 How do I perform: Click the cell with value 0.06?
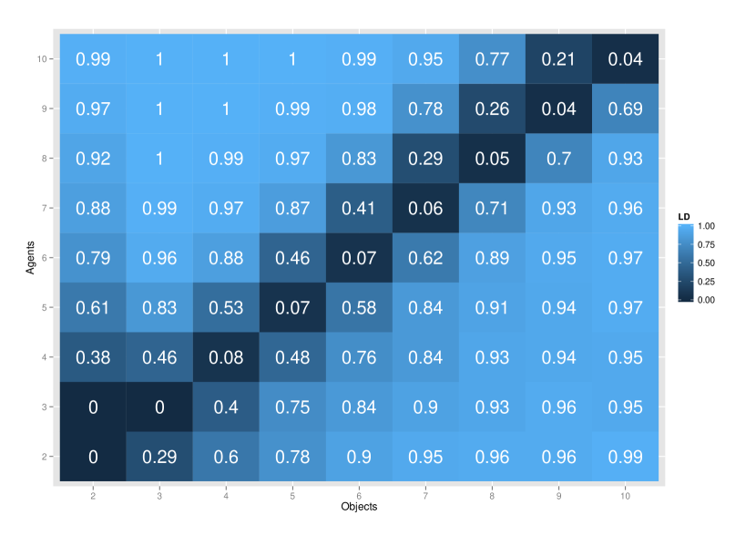425,208
